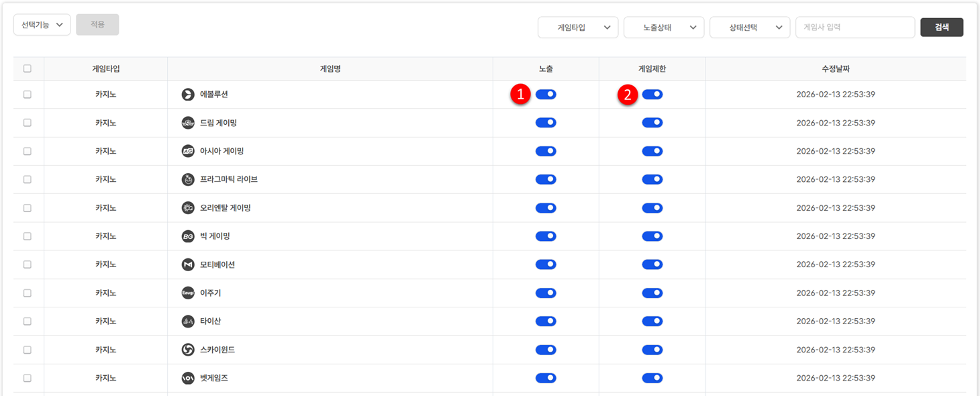980x396 pixels.
Task: Click the 수정날짜 column header
Action: coord(835,68)
